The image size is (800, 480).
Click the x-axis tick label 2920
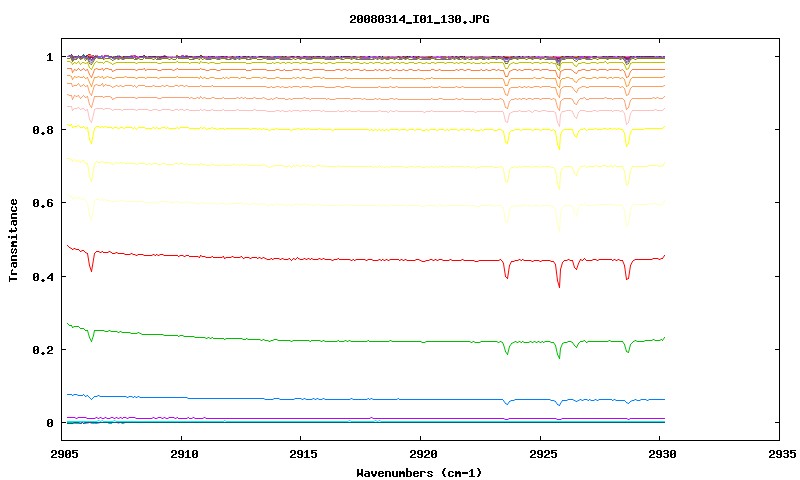pyautogui.click(x=423, y=454)
